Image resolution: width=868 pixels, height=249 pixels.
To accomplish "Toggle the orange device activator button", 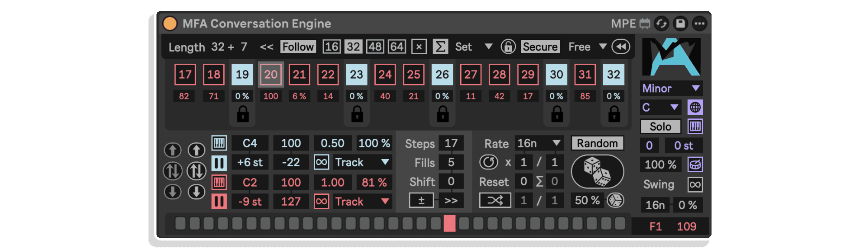I will pos(170,23).
